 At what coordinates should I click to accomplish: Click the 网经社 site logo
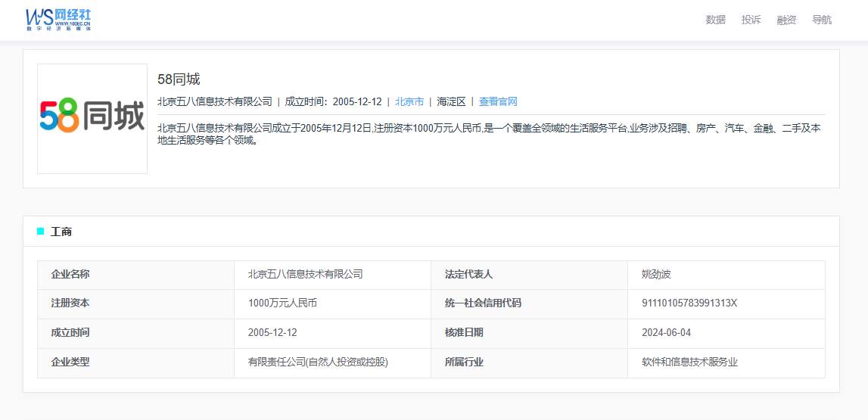click(58, 20)
